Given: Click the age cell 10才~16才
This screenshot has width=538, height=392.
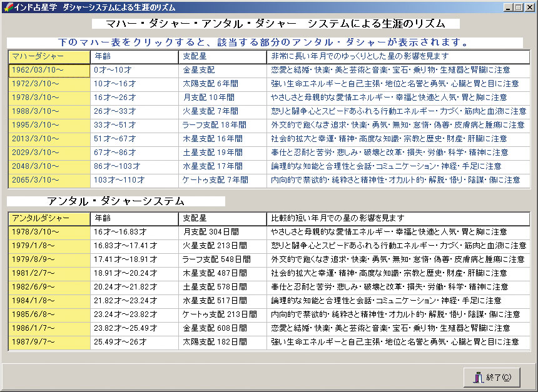Looking at the screenshot, I should [x=134, y=84].
